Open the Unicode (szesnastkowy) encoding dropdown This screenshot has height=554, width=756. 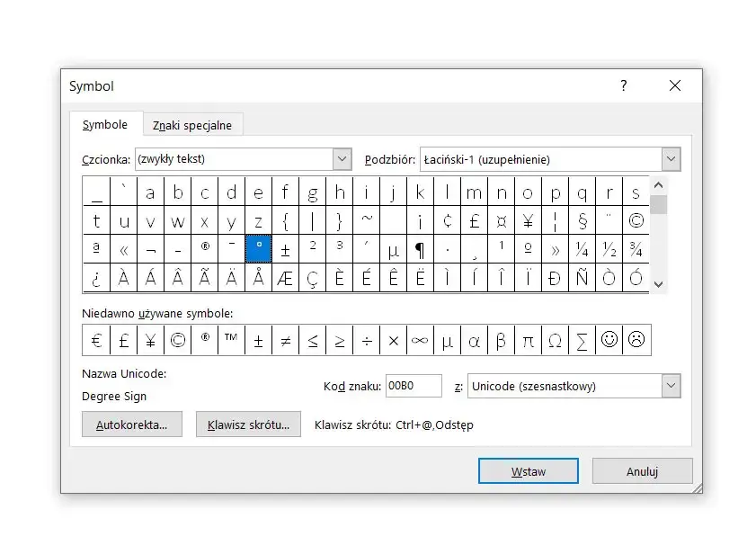671,386
